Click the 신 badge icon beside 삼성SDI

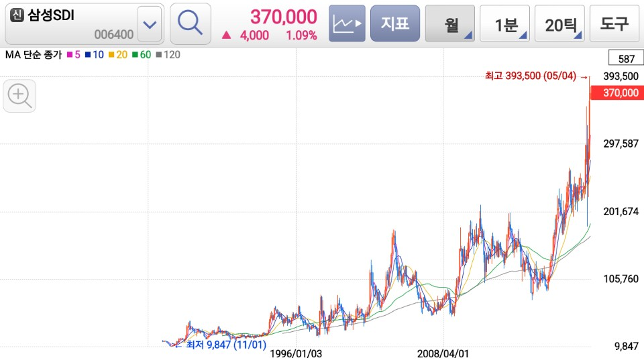click(17, 15)
